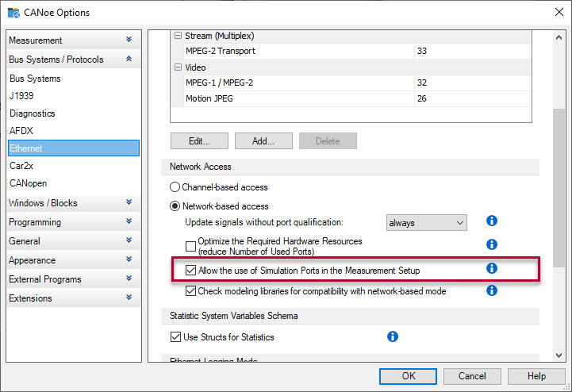The width and height of the screenshot is (572, 392).
Task: Collapse the Video group in the table
Action: point(178,67)
